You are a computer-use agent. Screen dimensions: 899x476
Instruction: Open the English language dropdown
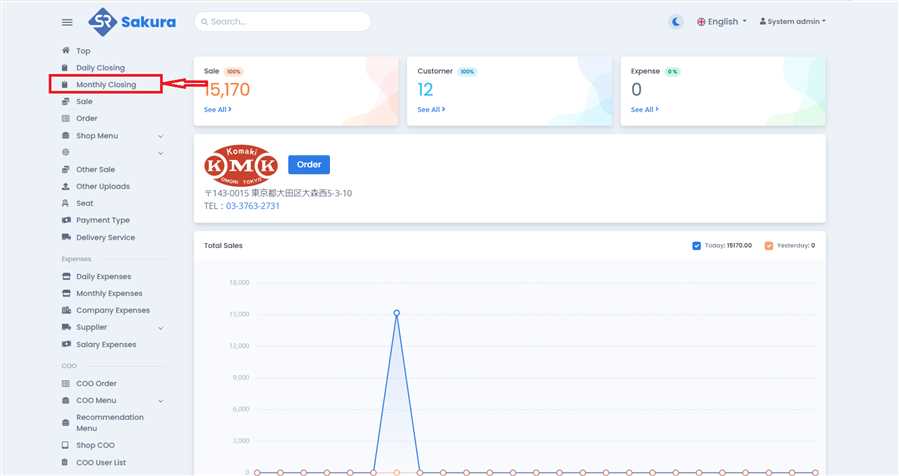[x=722, y=21]
